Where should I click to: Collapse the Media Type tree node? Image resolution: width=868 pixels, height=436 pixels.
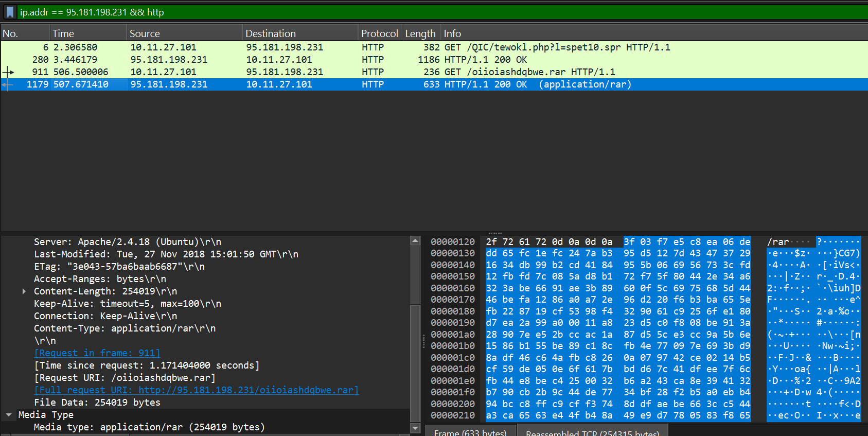tap(9, 415)
